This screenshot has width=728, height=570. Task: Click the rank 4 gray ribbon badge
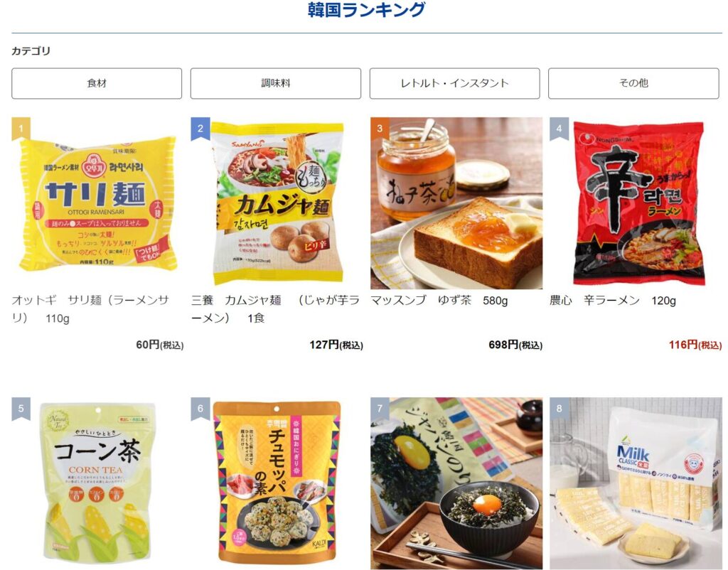[x=559, y=129]
